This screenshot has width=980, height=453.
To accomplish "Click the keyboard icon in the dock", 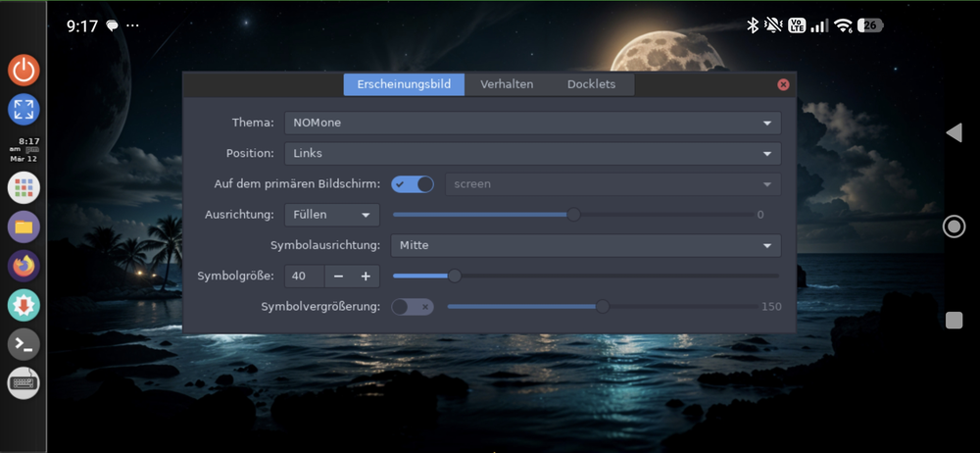I will coord(24,383).
